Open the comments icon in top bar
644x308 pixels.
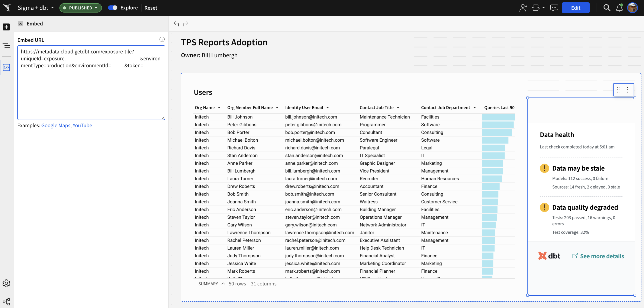(554, 8)
